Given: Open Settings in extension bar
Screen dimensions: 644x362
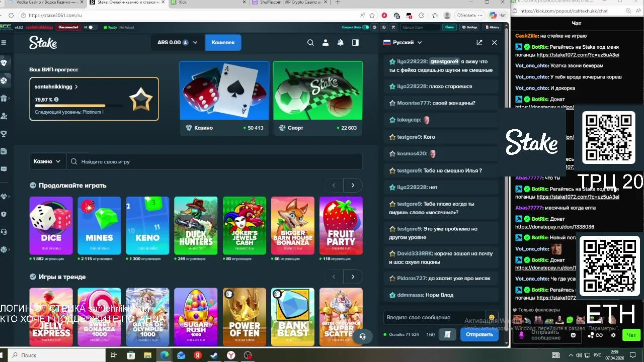Looking at the screenshot, I should coord(469,27).
